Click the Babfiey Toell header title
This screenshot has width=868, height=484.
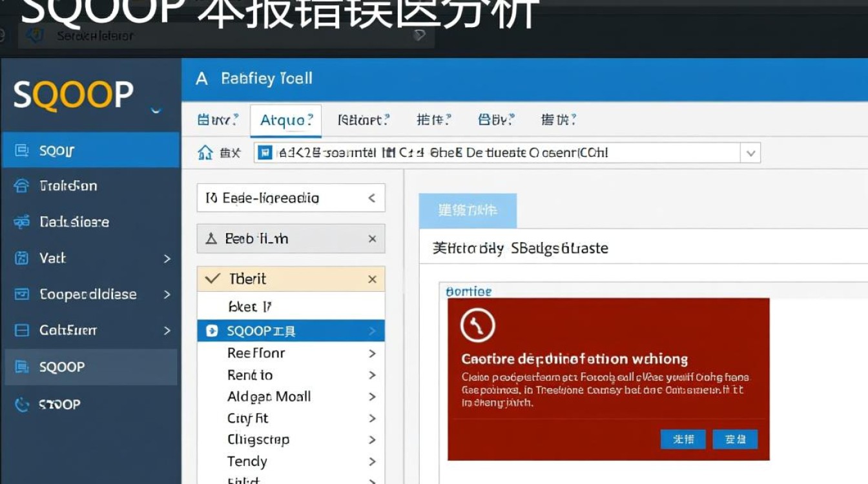coord(267,79)
